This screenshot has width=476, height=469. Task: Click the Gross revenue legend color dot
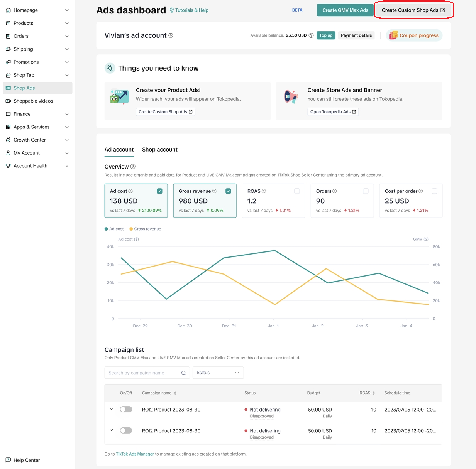point(131,229)
